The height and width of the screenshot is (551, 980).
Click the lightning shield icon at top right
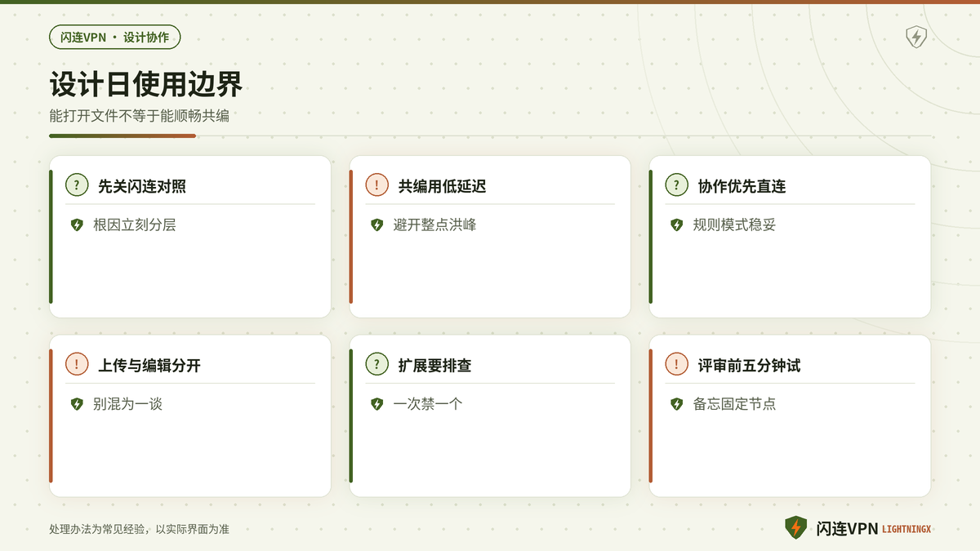coord(916,37)
